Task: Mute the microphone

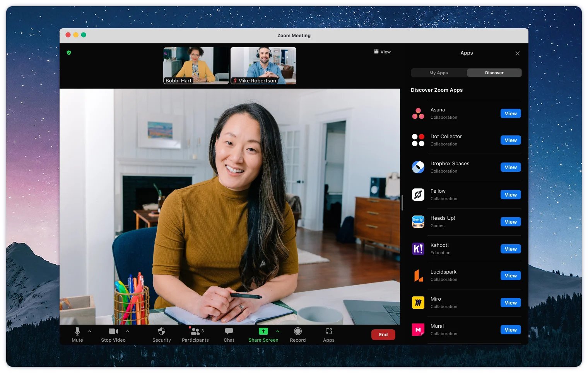Action: pos(77,332)
